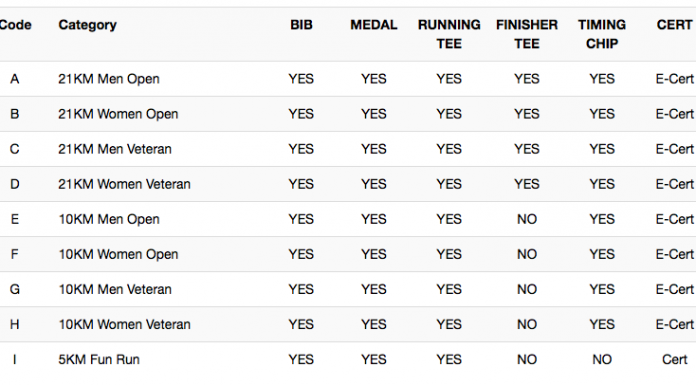This screenshot has height=385, width=696.
Task: Select the 10KM Men Veteran category
Action: pos(115,290)
